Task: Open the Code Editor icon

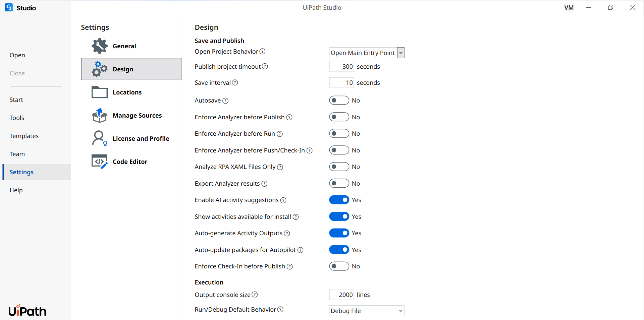Action: (x=100, y=162)
